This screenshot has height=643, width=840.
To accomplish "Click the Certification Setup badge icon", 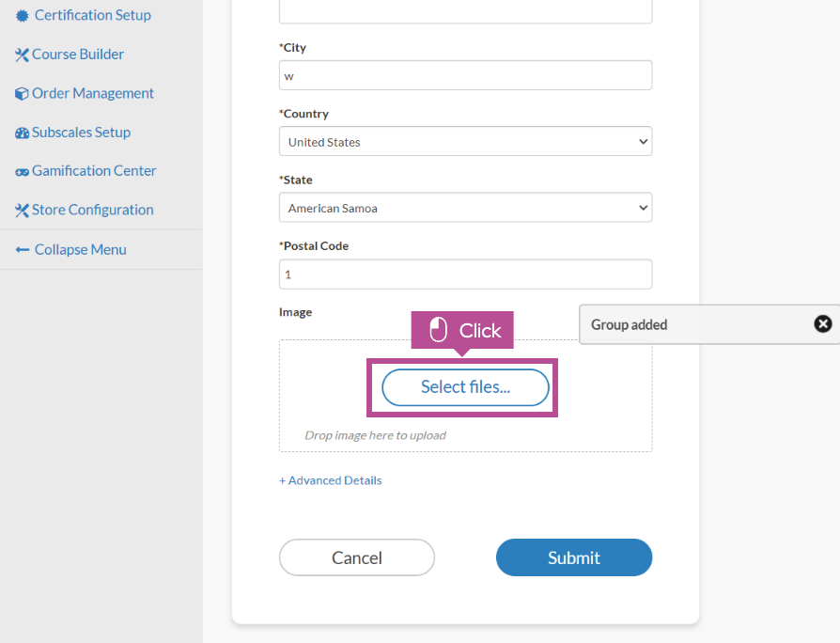I will coord(22,16).
